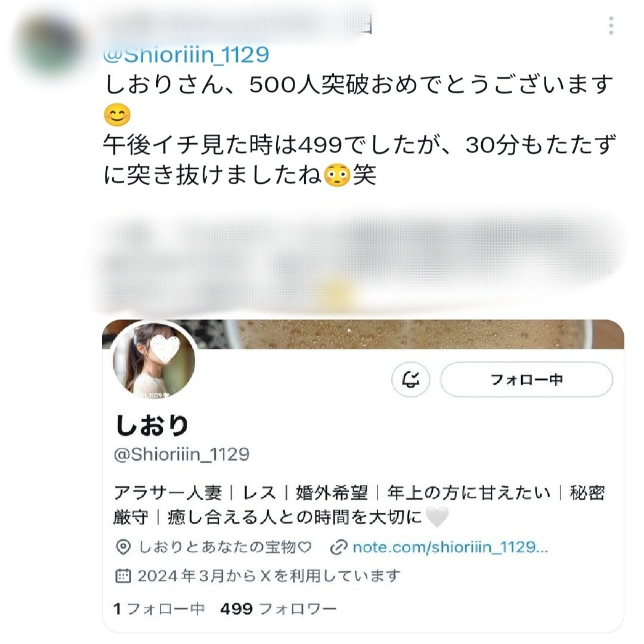Click the white heart emoji in bio
644x644 pixels.
click(437, 516)
